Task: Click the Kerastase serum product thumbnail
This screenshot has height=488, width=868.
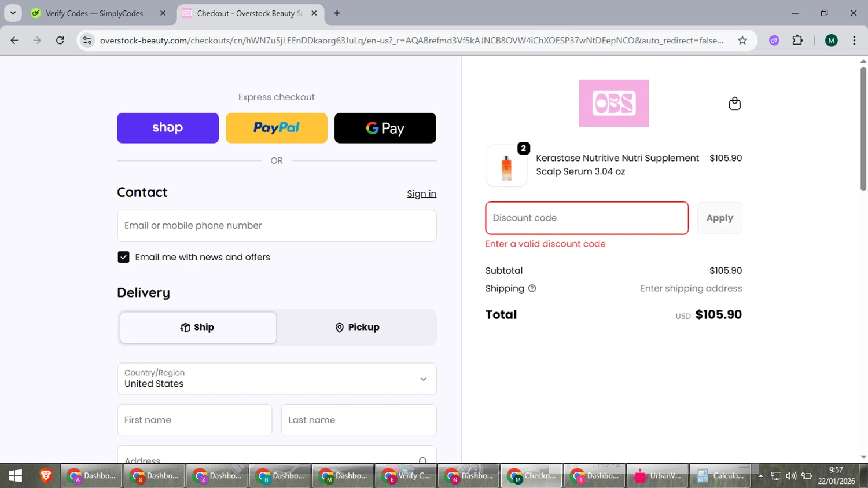Action: coord(506,166)
